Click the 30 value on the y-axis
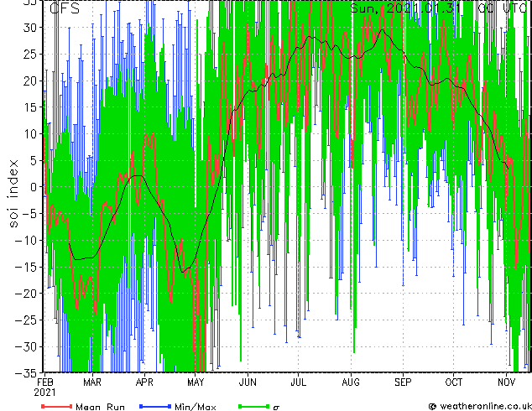The height and width of the screenshot is (411, 532). point(29,28)
